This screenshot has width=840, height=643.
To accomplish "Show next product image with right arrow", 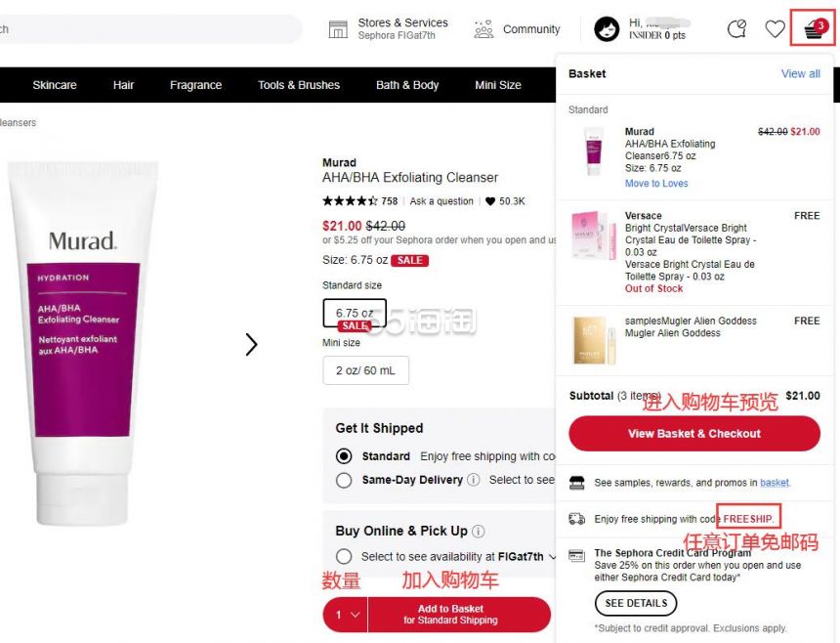I will 251,345.
